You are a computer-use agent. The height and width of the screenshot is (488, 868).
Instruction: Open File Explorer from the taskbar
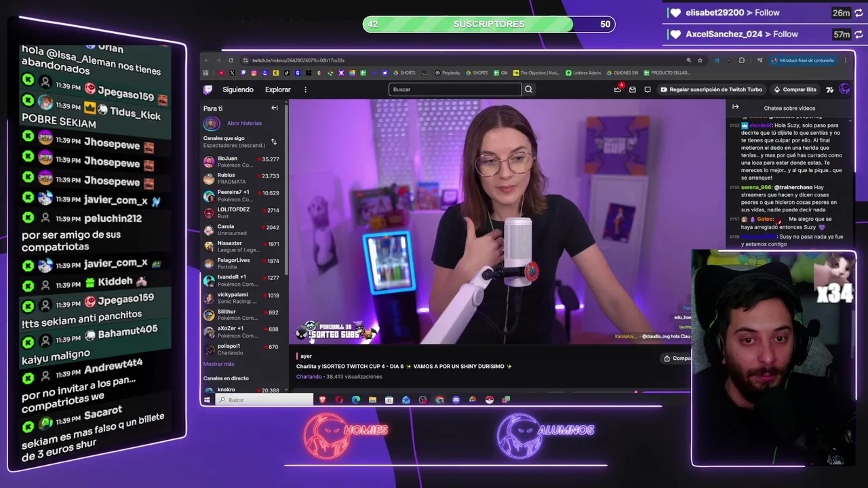point(372,400)
